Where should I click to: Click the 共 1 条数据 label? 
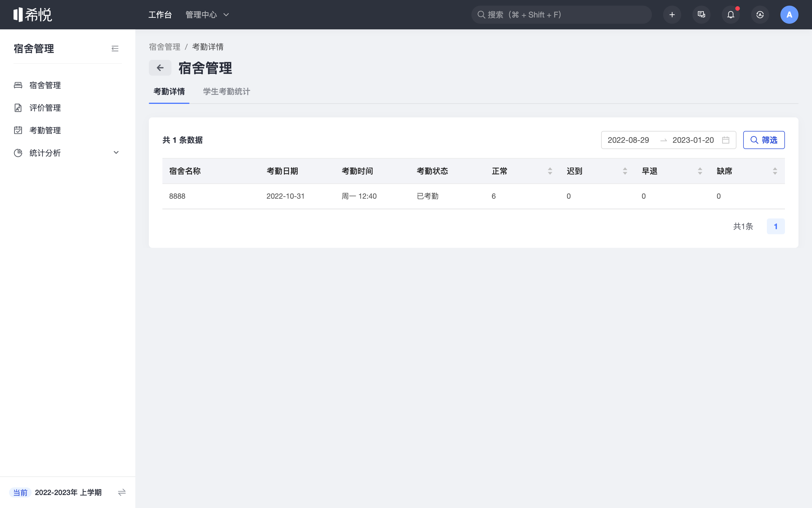182,140
